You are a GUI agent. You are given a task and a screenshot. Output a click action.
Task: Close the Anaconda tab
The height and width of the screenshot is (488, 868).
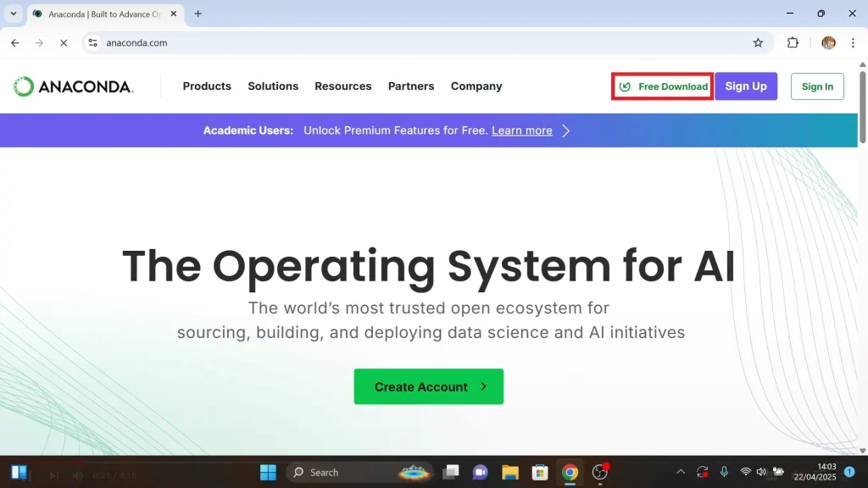coord(173,14)
